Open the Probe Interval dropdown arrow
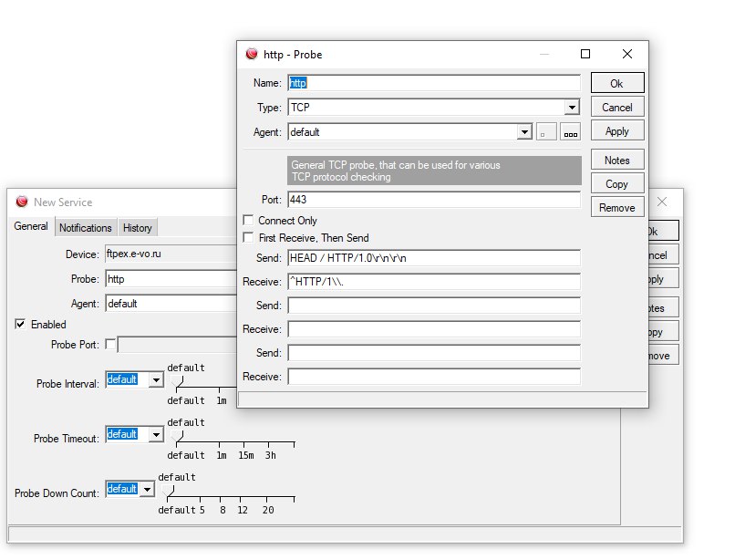Screen dimensions: 735x560 [156, 379]
